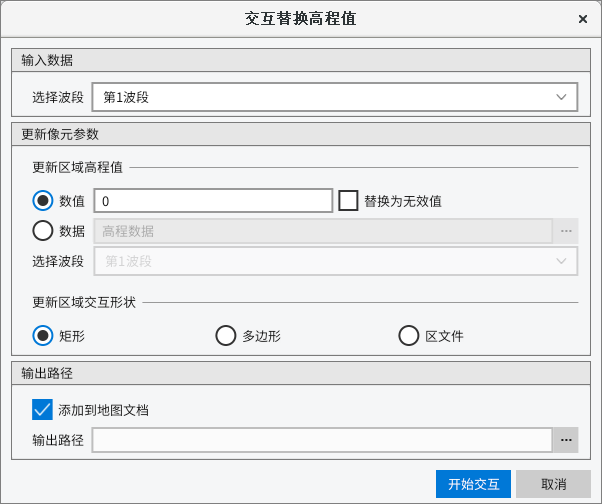Choose the 区文件 shape option
602x504 pixels.
409,336
